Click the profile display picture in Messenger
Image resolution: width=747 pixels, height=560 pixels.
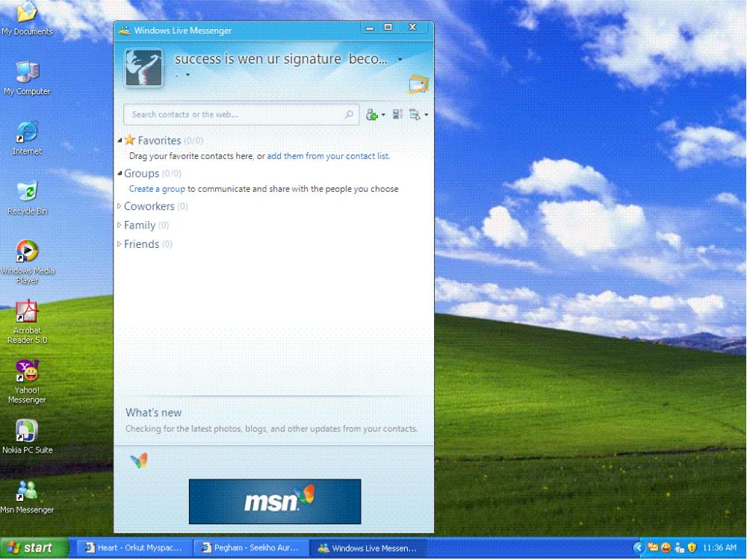143,68
